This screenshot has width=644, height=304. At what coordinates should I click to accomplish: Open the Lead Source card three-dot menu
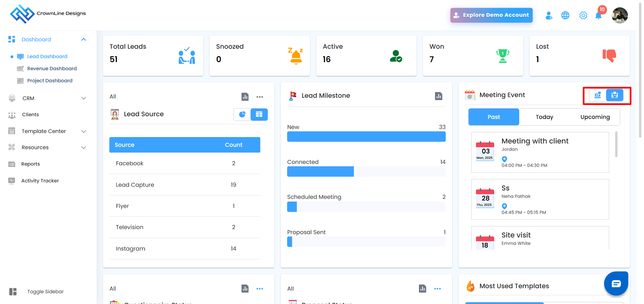tap(260, 97)
